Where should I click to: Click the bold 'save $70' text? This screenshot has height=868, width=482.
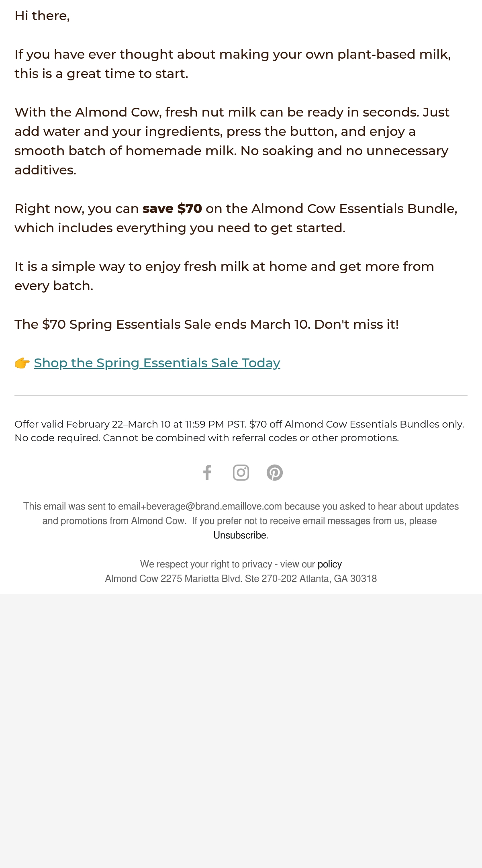tap(172, 209)
